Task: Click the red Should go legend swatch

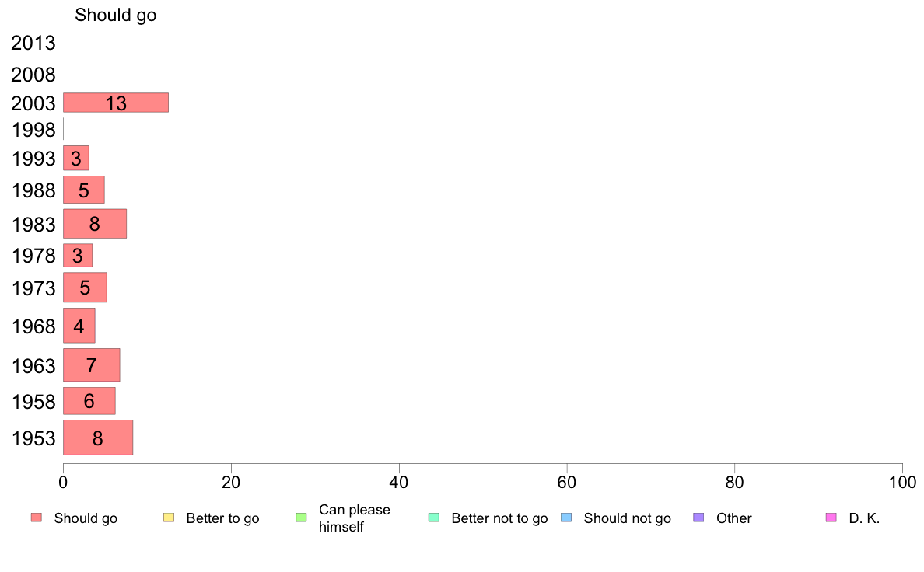Action: point(37,518)
